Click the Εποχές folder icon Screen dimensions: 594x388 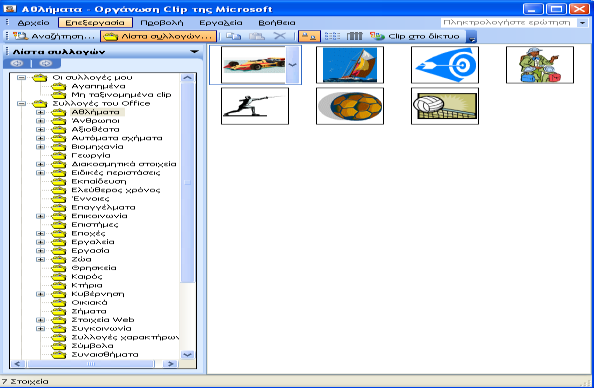pyautogui.click(x=58, y=233)
